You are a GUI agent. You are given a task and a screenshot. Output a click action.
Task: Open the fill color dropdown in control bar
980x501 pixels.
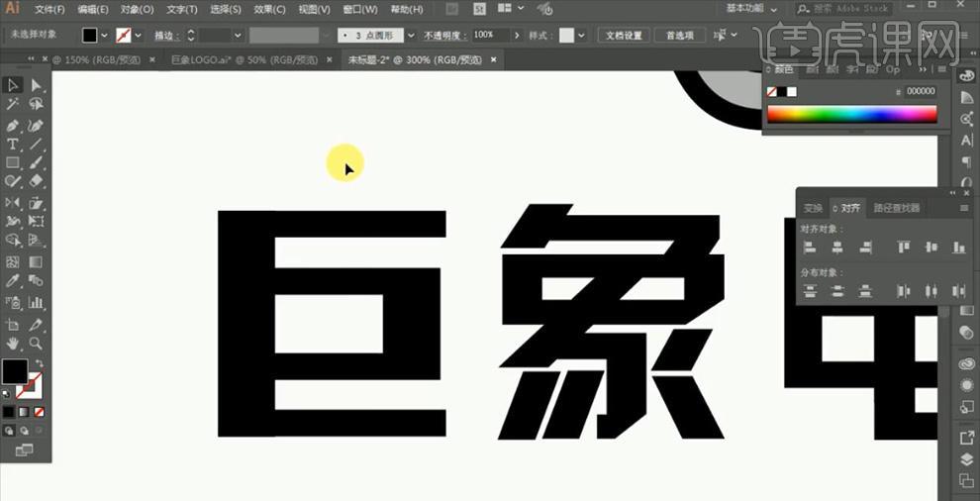[x=104, y=36]
